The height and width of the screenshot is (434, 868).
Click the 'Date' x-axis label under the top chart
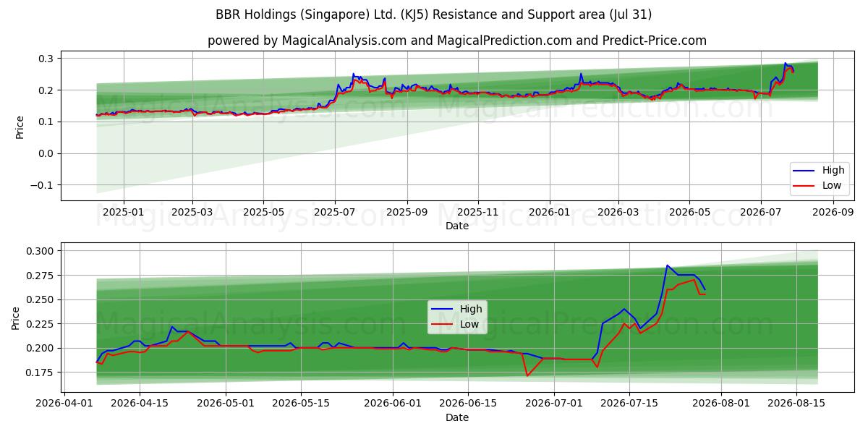pyautogui.click(x=457, y=226)
